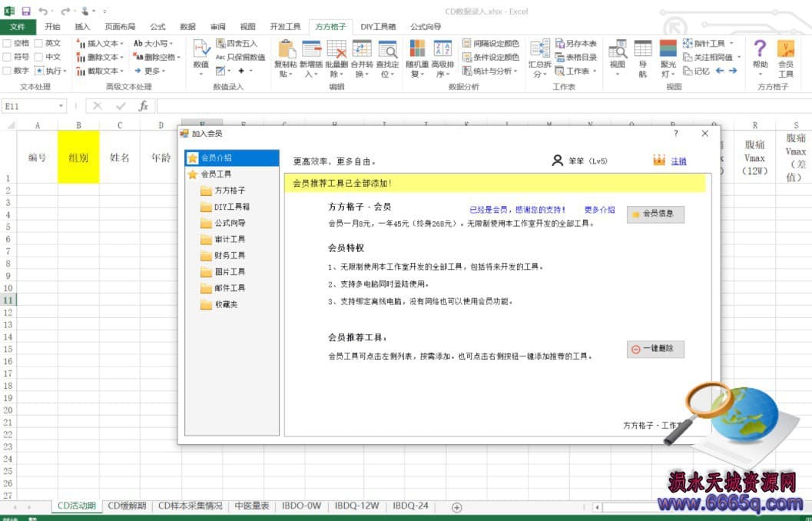Open the 批量删除 batch delete tool
Viewport: 812px width, 521px height.
pyautogui.click(x=336, y=58)
